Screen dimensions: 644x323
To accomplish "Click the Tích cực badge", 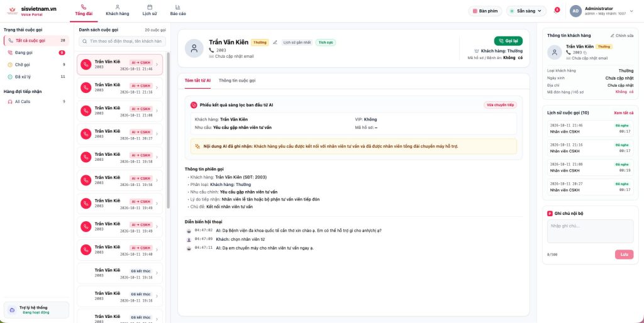I will point(326,42).
